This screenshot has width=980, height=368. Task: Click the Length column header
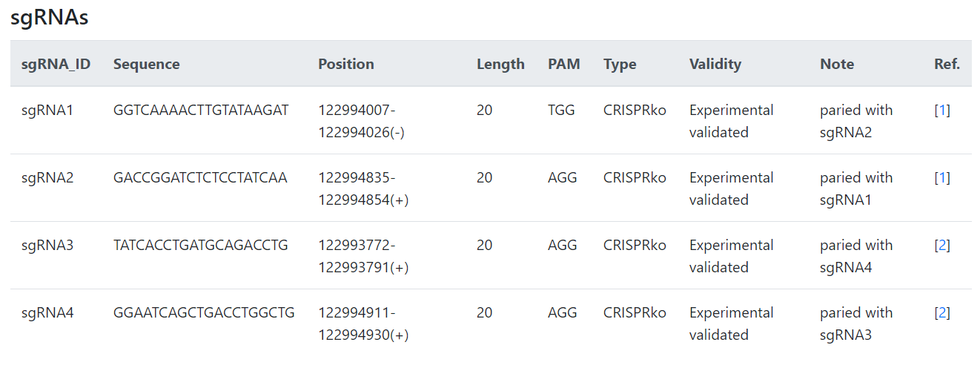(x=500, y=64)
